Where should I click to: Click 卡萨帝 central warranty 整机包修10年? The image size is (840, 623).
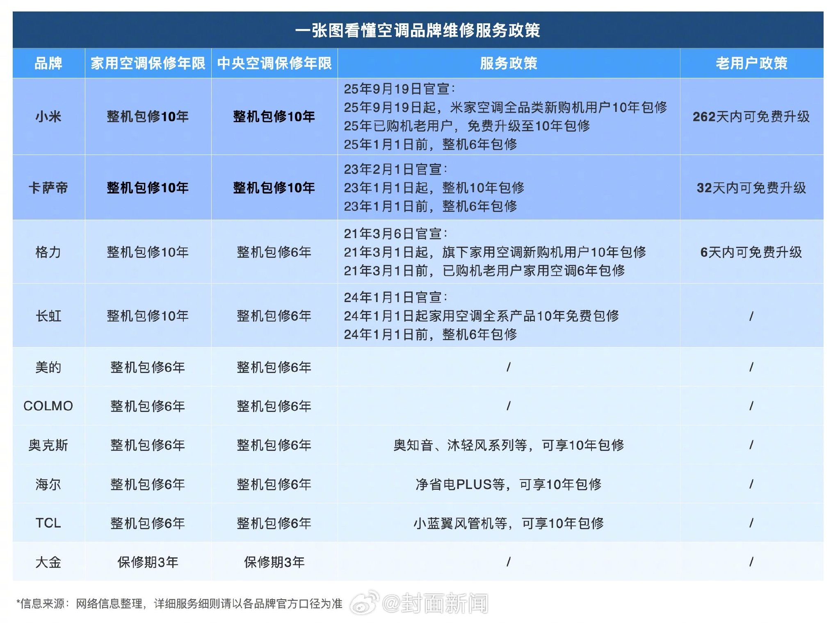pyautogui.click(x=274, y=188)
